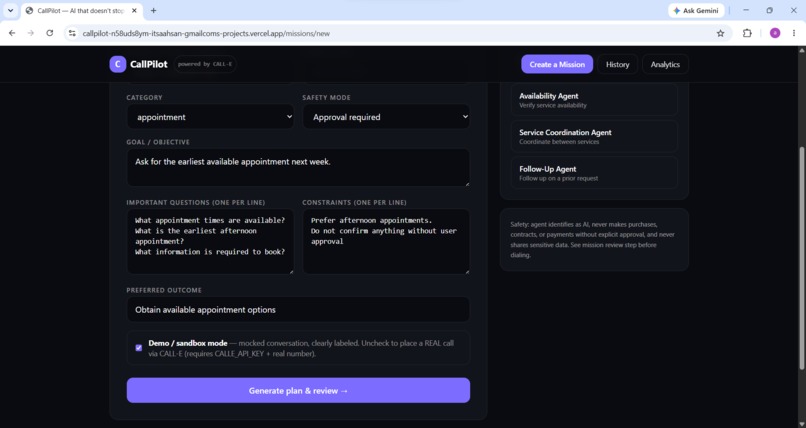Open the Chrome three-dot menu
Screen dimensions: 806x428
pos(794,33)
